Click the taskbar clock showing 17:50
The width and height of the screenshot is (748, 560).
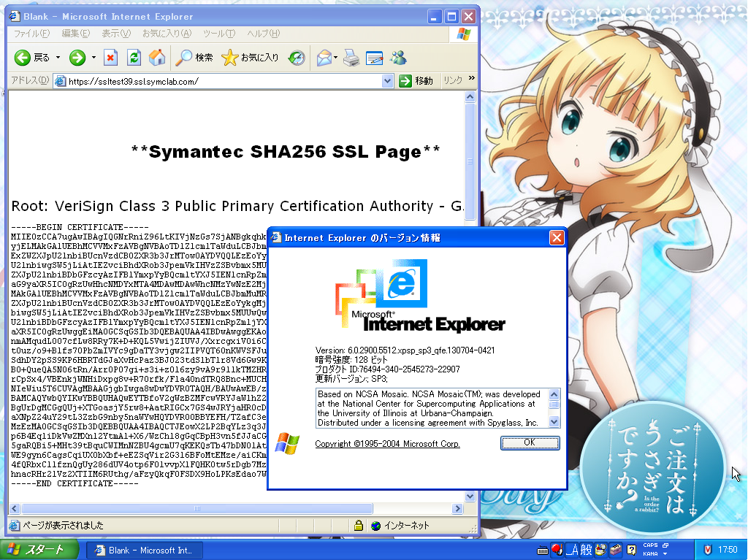[x=728, y=550]
